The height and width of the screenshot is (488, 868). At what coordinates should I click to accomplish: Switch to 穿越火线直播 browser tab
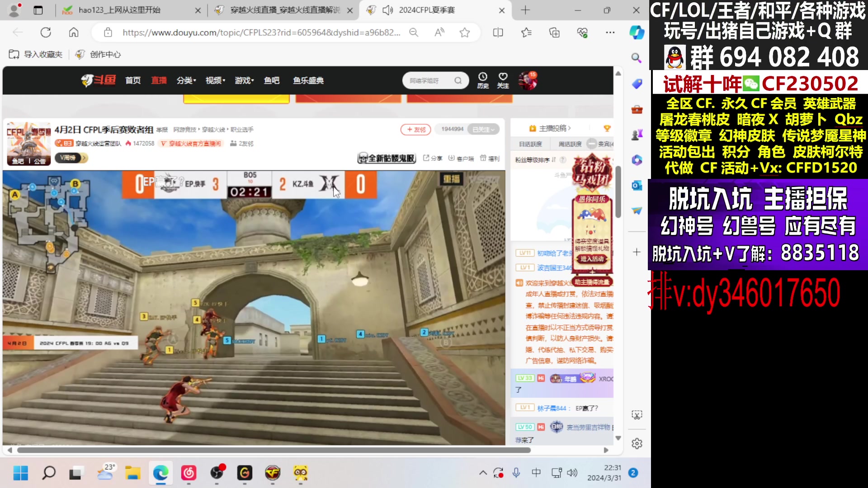point(283,10)
